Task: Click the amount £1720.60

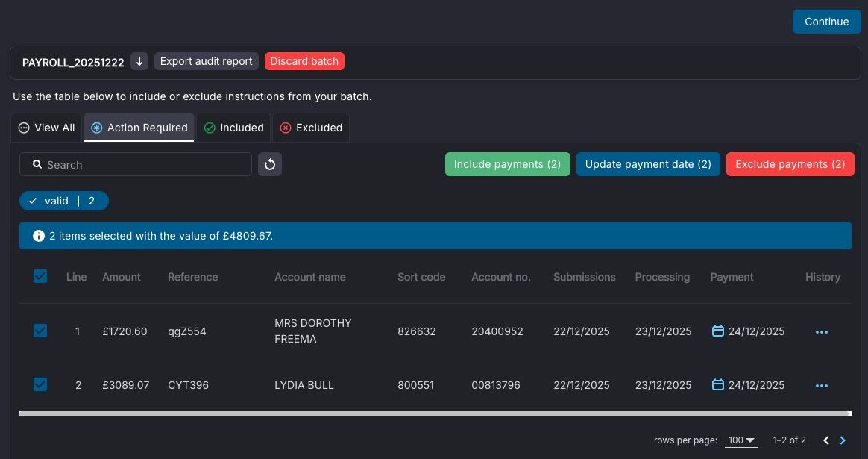Action: [x=125, y=331]
